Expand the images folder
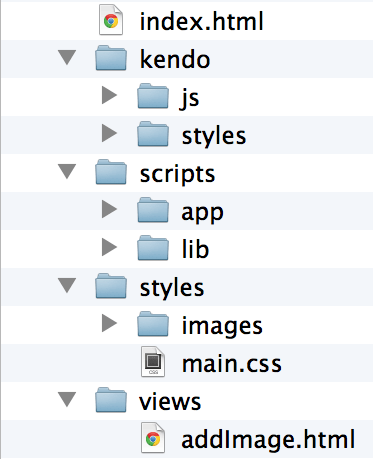373x459 pixels. pos(109,323)
